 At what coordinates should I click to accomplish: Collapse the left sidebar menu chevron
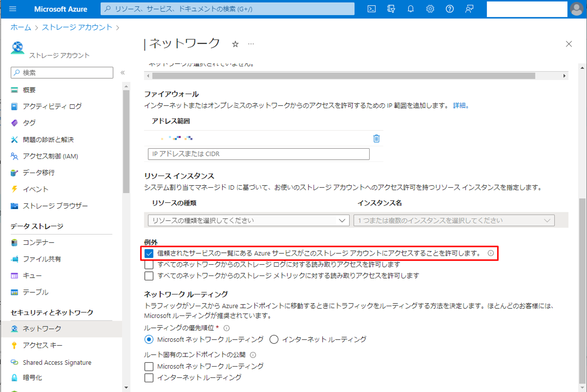tap(122, 73)
